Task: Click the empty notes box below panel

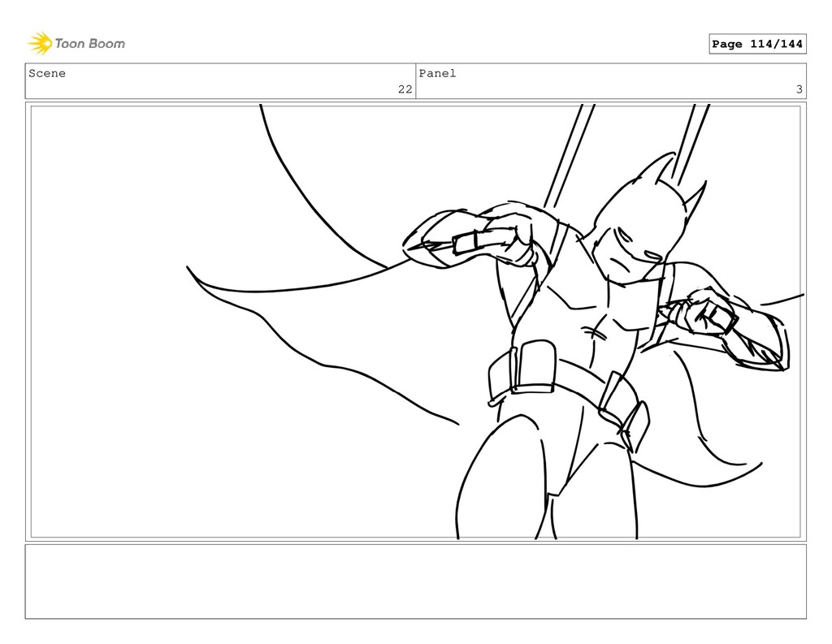Action: [415, 581]
